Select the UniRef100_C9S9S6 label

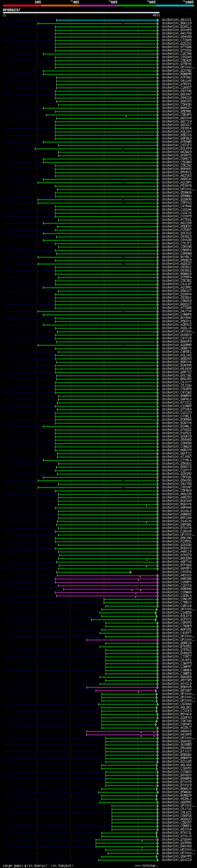pyautogui.click(x=176, y=572)
